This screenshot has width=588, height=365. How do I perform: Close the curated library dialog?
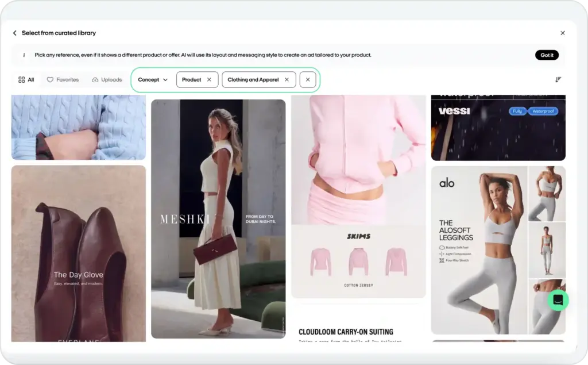click(563, 33)
